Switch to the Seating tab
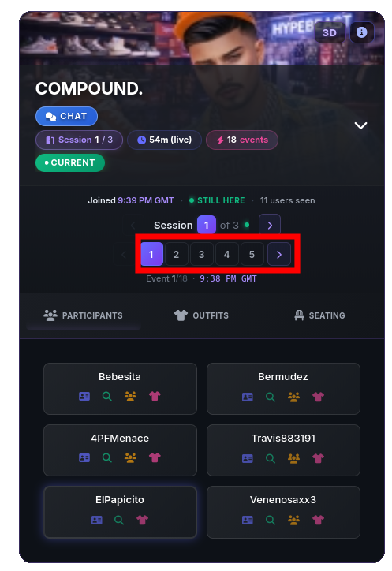392x571 pixels. click(319, 315)
